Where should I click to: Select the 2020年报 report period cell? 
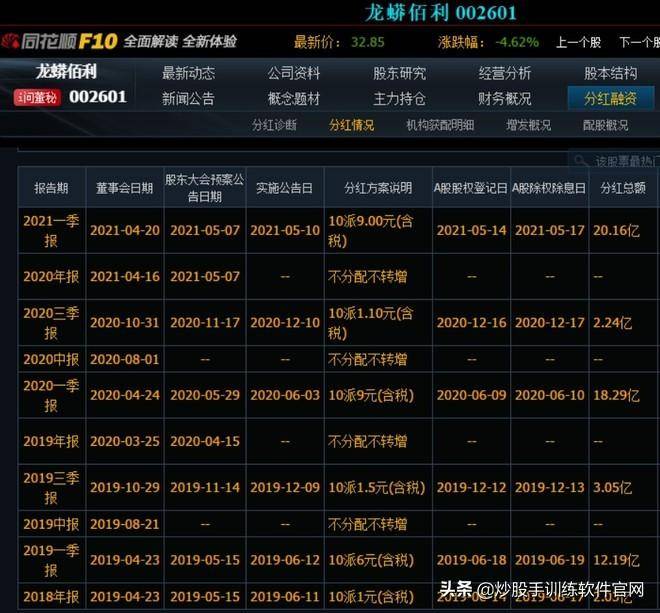coord(51,277)
